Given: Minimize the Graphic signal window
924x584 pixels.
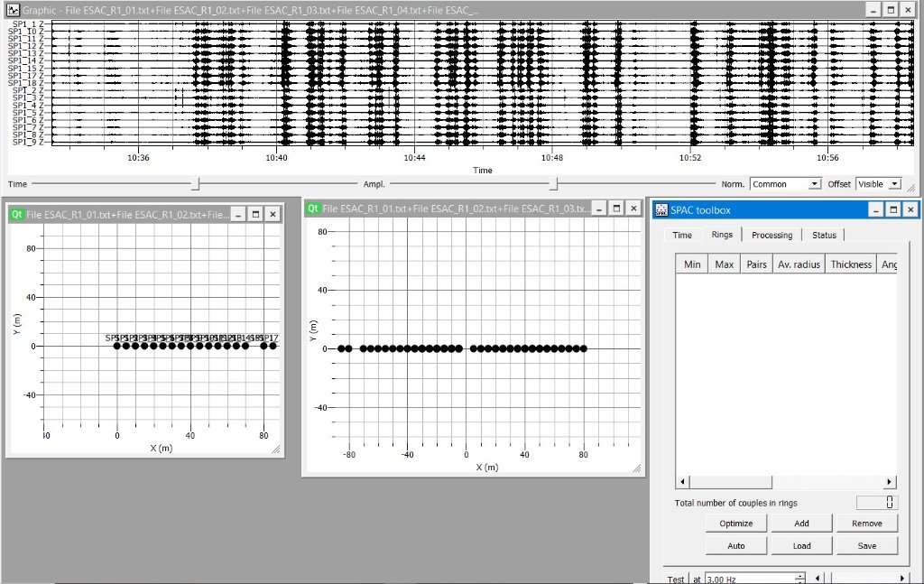Looking at the screenshot, I should (x=872, y=9).
